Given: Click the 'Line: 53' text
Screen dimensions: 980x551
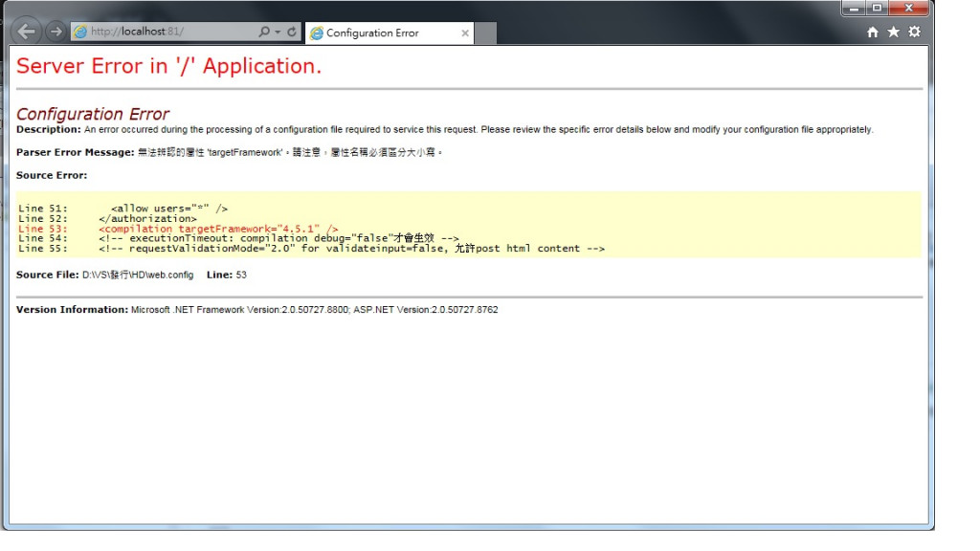Looking at the screenshot, I should pos(227,275).
